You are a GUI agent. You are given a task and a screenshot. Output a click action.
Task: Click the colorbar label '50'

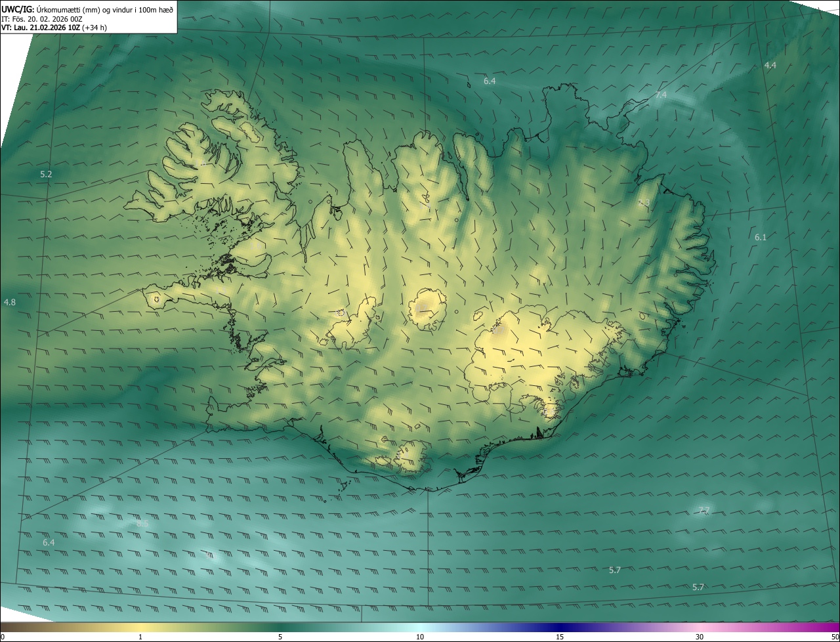tap(835, 637)
